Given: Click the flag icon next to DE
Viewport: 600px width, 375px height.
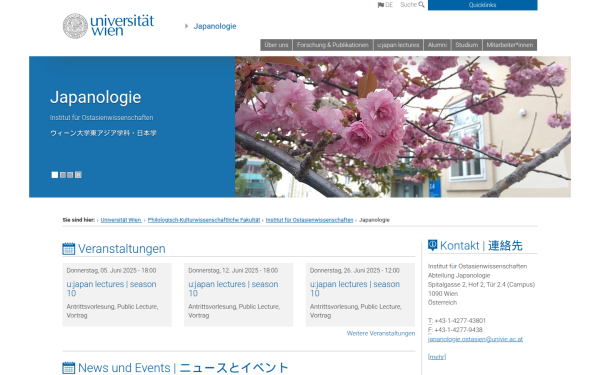Looking at the screenshot, I should (381, 5).
